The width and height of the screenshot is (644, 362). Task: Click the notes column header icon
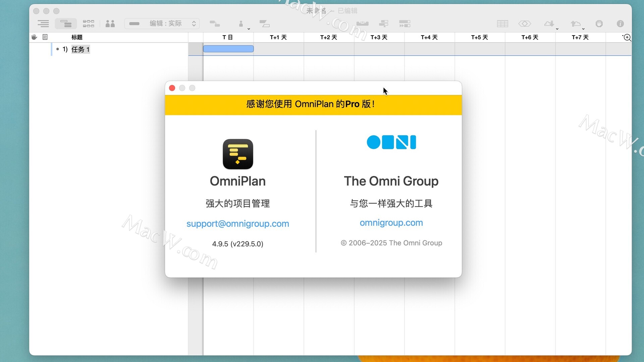(45, 37)
